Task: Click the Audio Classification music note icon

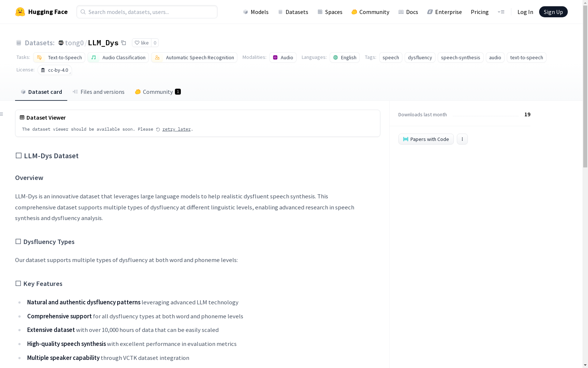Action: 94,57
